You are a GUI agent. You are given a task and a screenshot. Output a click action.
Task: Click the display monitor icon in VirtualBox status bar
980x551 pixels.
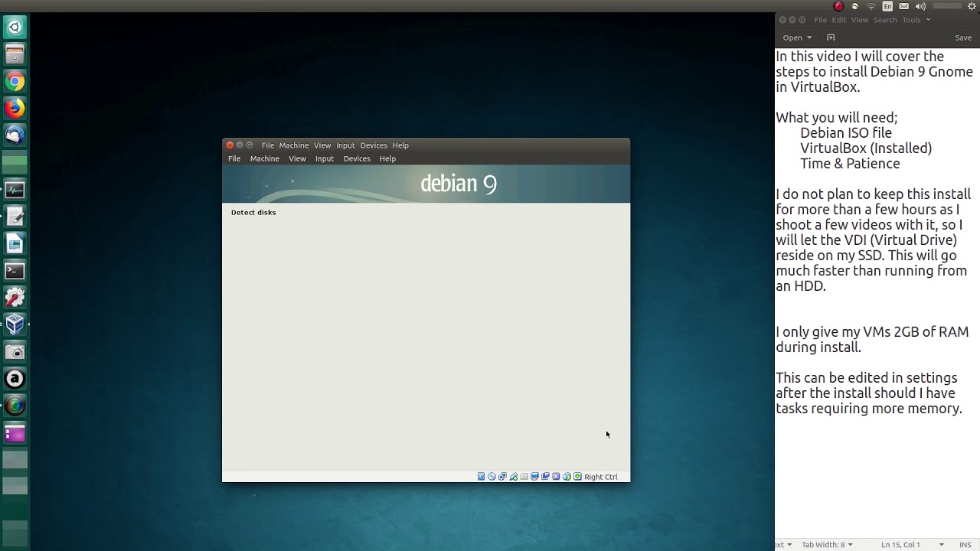click(x=534, y=477)
